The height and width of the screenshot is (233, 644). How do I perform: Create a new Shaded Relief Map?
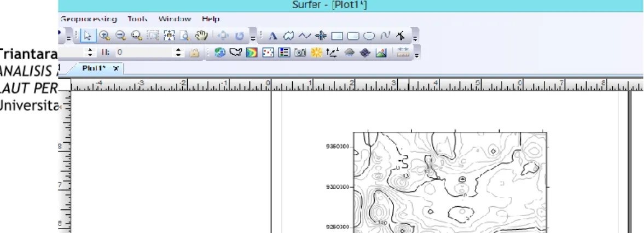316,53
